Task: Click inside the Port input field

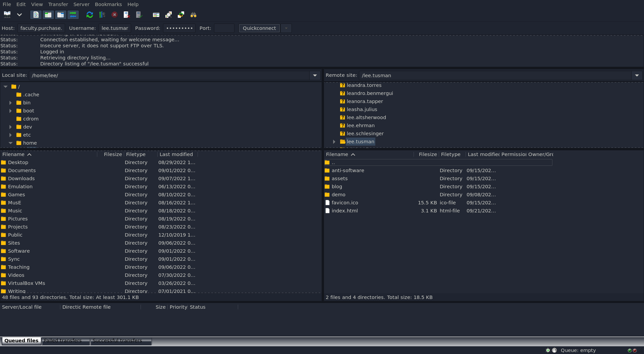Action: (224, 28)
